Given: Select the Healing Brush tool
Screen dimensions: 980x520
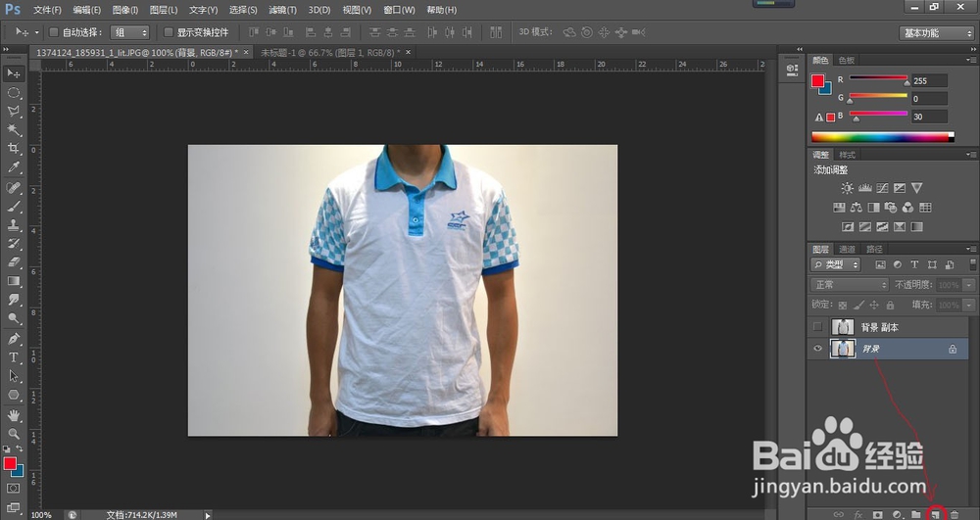Looking at the screenshot, I should 13,188.
